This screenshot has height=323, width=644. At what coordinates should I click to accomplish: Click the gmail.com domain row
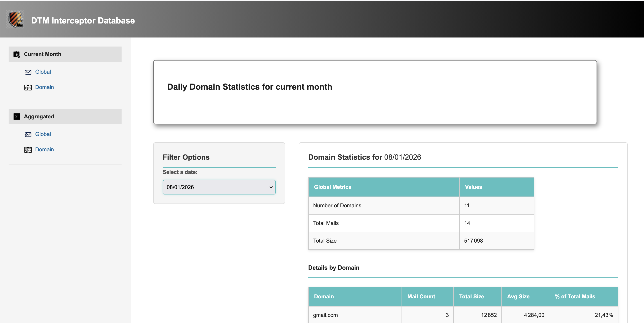(325, 315)
